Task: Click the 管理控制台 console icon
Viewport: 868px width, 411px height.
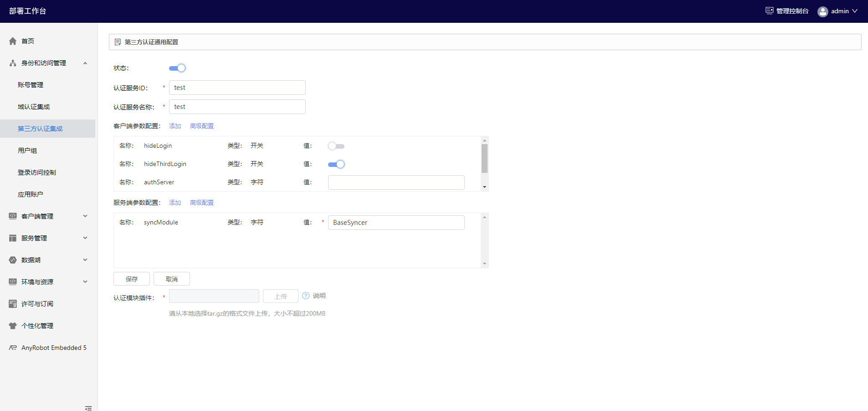Action: [x=770, y=10]
